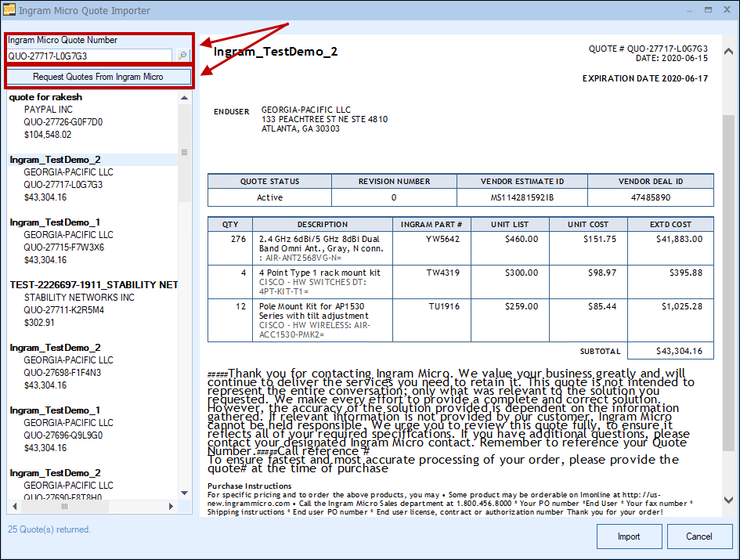Viewport: 740px width, 560px height.
Task: Select the TEST-2226697-1911_STABILITY NET quote
Action: click(94, 285)
